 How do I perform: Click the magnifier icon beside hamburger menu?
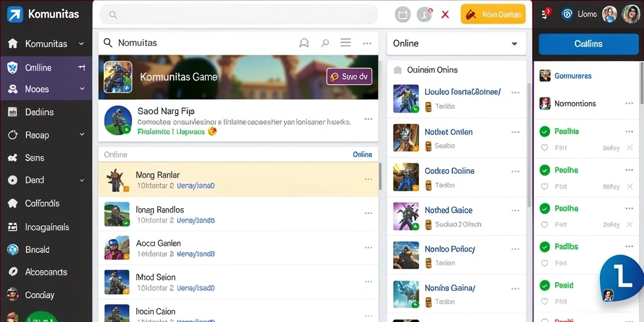pos(325,43)
